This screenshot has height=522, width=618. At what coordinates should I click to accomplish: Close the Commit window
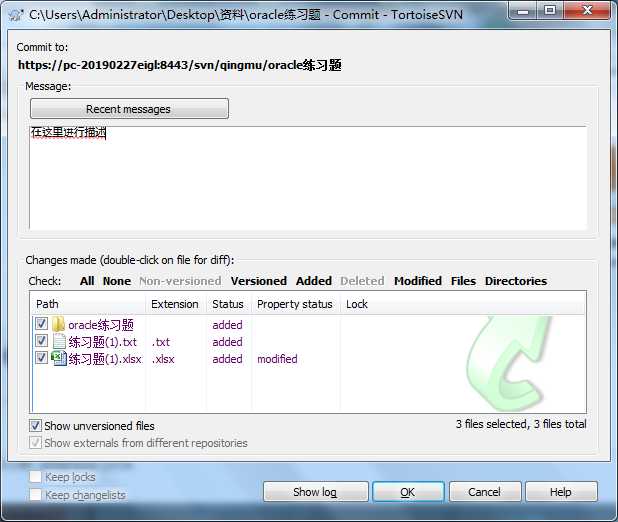(587, 11)
